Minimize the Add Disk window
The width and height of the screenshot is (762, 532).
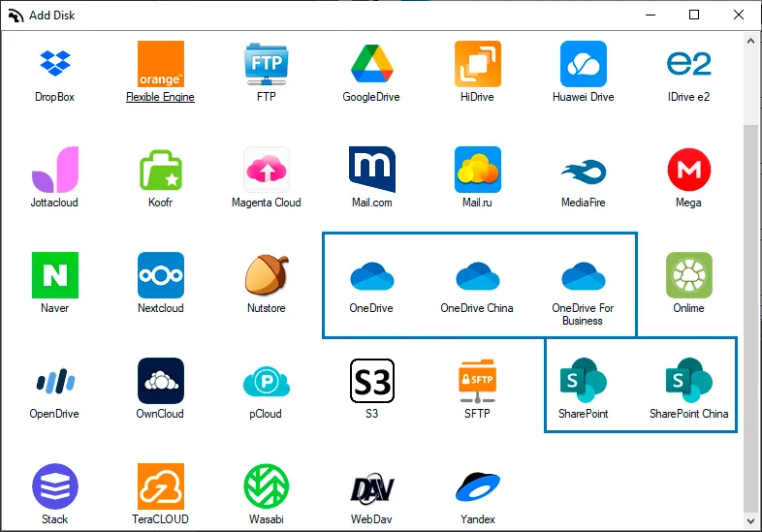point(651,15)
